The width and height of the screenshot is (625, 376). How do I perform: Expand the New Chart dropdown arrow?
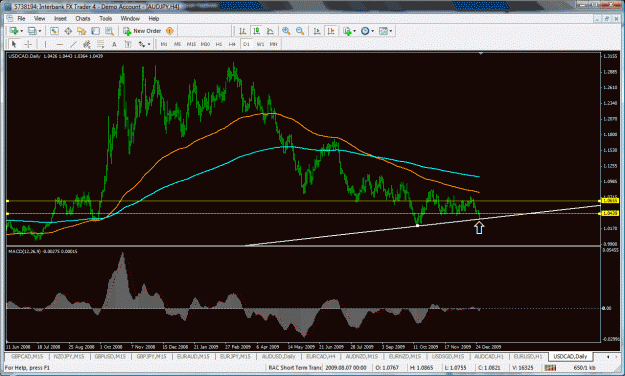[x=22, y=31]
